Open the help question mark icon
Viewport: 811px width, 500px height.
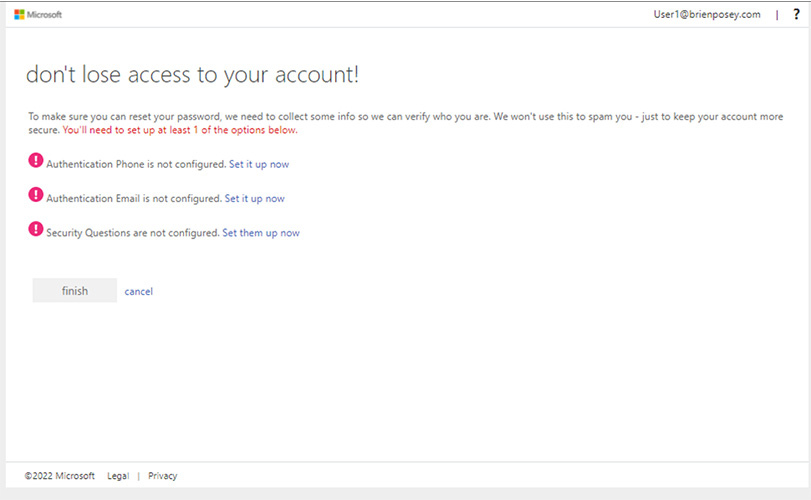coord(796,14)
